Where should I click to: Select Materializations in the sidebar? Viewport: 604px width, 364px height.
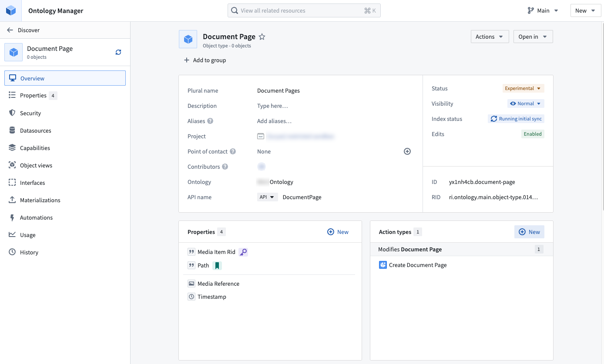pyautogui.click(x=40, y=200)
